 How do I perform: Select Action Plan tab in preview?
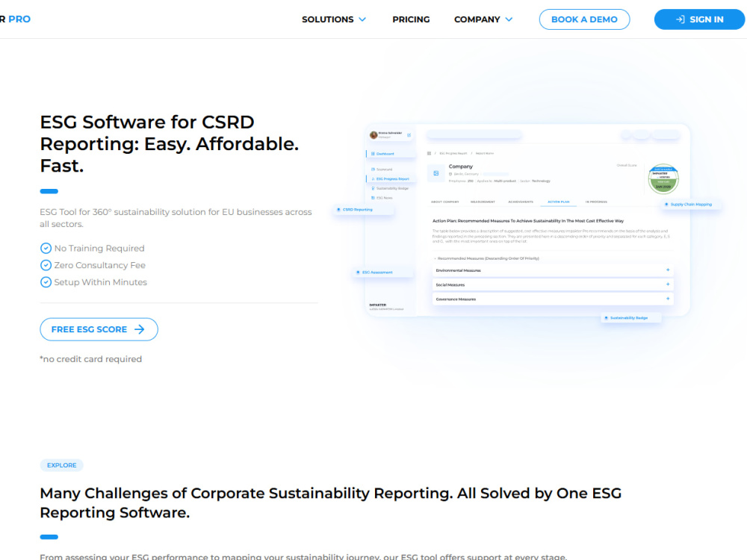[558, 202]
